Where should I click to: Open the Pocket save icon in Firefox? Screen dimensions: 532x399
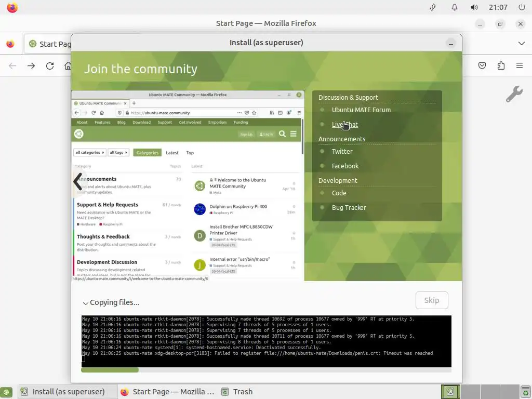click(482, 65)
